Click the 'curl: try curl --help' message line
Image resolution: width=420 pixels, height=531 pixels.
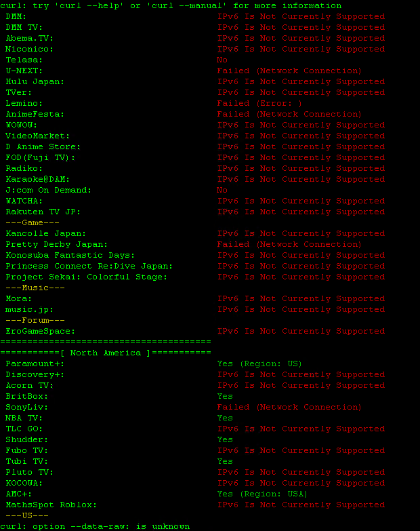(171, 5)
